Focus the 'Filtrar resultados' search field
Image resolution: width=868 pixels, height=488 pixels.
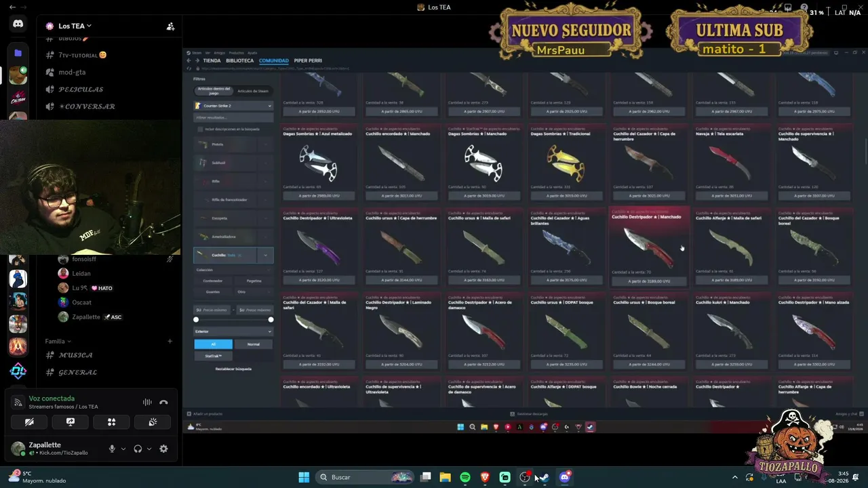(233, 117)
